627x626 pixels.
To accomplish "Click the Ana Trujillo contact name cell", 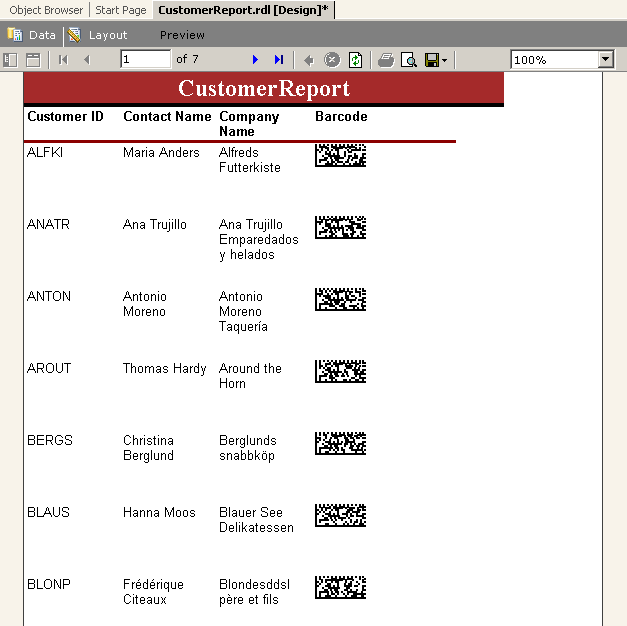I will 154,224.
